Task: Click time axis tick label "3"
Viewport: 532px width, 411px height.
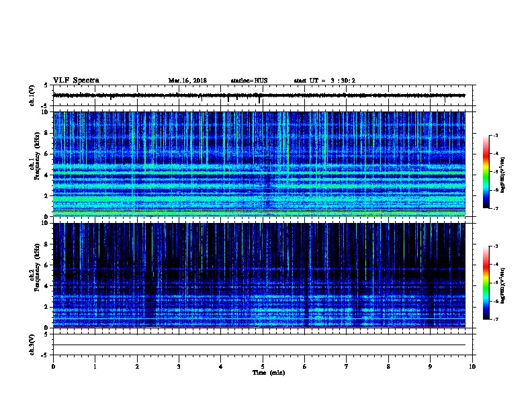Action: point(179,367)
